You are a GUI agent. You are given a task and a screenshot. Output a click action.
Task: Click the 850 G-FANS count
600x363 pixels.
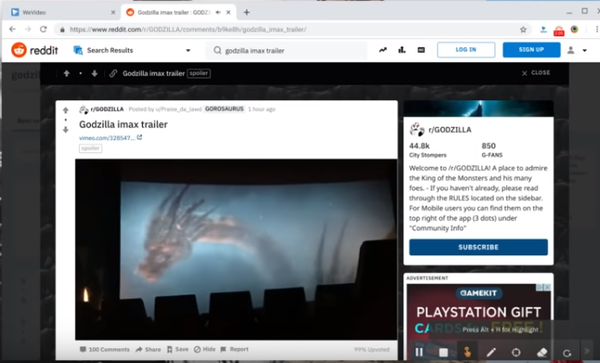pyautogui.click(x=492, y=150)
